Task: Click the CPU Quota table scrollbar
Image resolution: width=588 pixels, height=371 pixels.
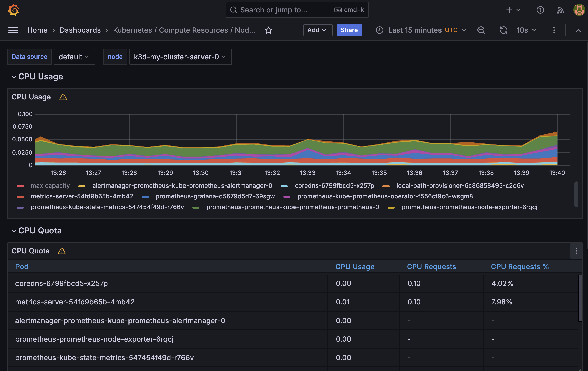Action: [580, 298]
